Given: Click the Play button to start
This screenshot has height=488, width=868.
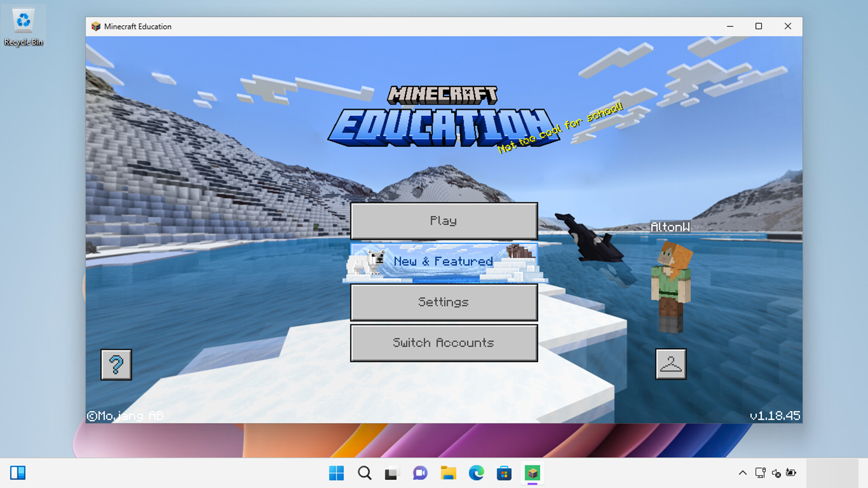Looking at the screenshot, I should tap(443, 221).
